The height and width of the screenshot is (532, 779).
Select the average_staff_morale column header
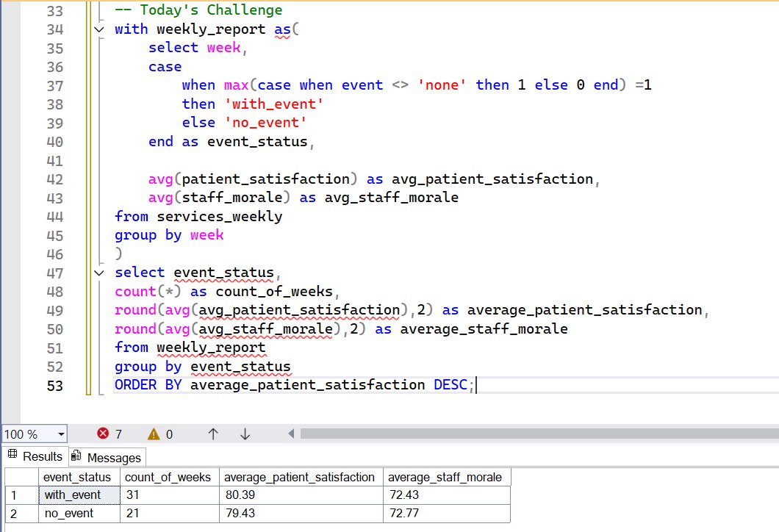click(447, 477)
